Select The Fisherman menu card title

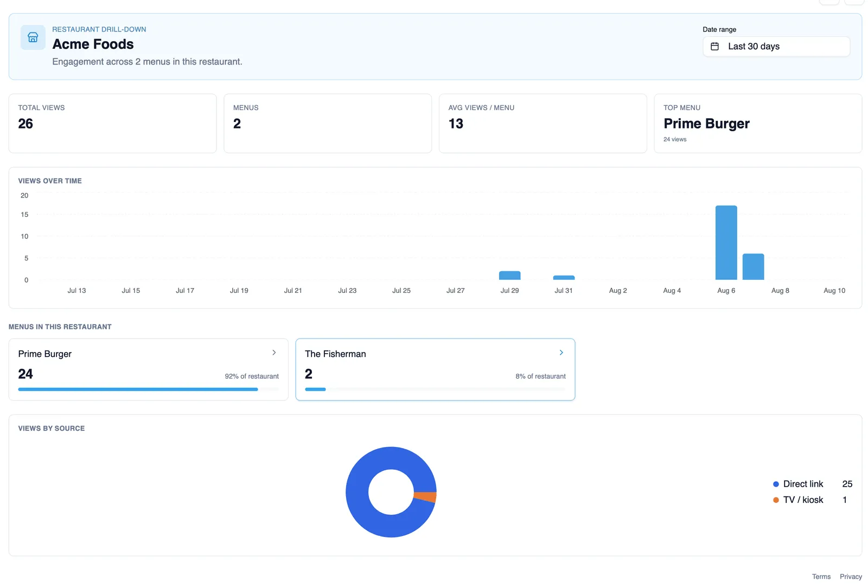[335, 354]
